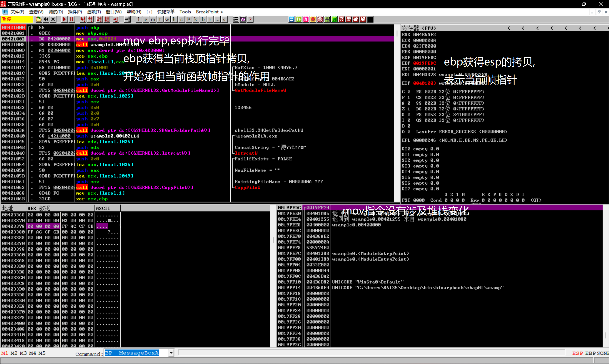
Task: Click the Pause execution icon
Action: (72, 19)
